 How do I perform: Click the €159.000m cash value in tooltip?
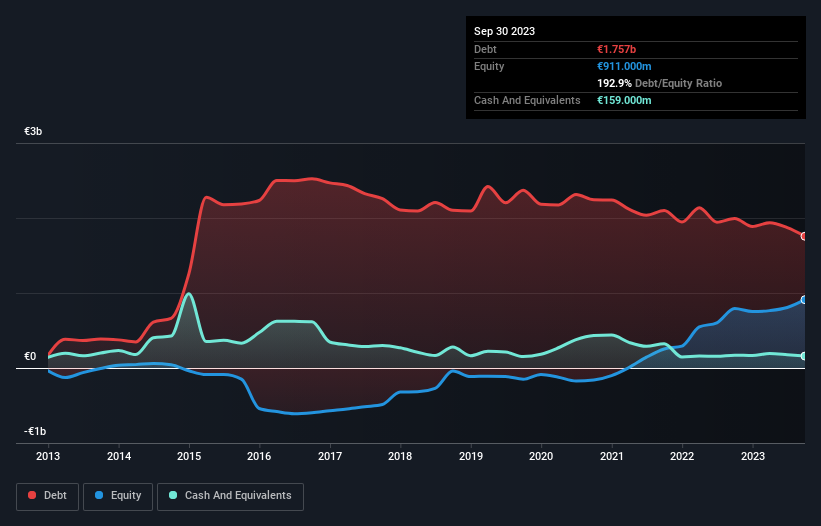pos(624,100)
